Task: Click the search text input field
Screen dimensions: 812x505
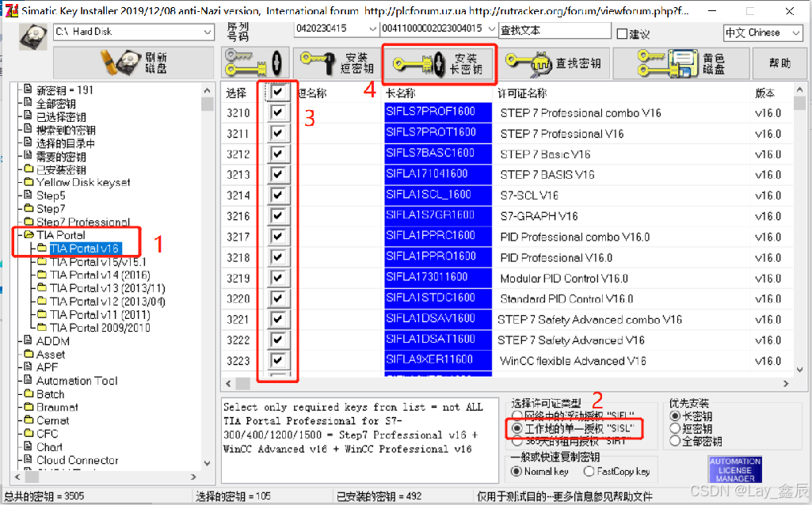Action: (555, 31)
